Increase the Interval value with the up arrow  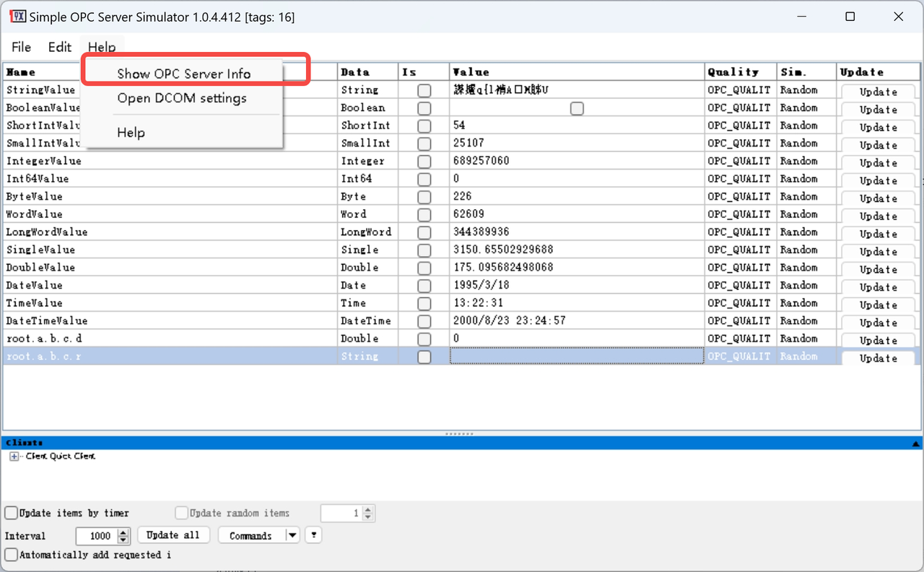(x=123, y=532)
